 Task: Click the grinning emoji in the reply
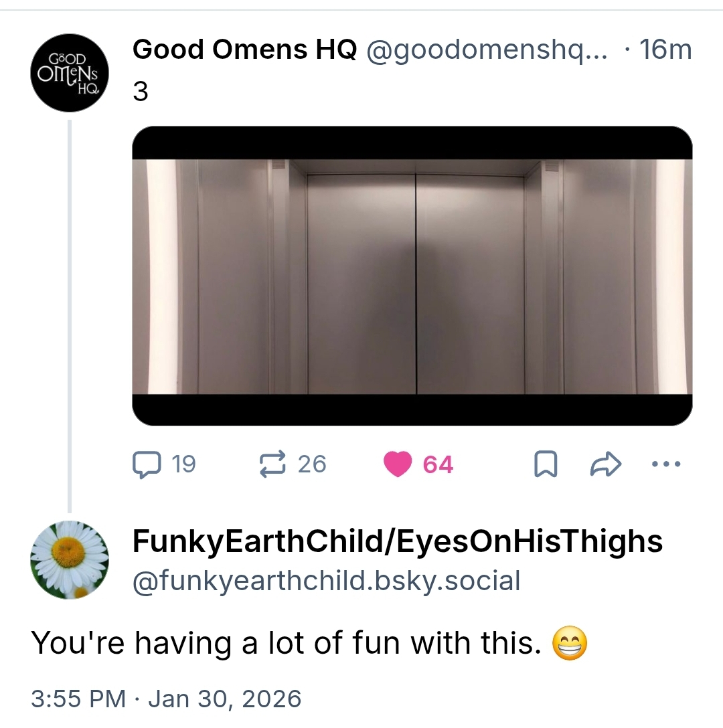[x=570, y=644]
